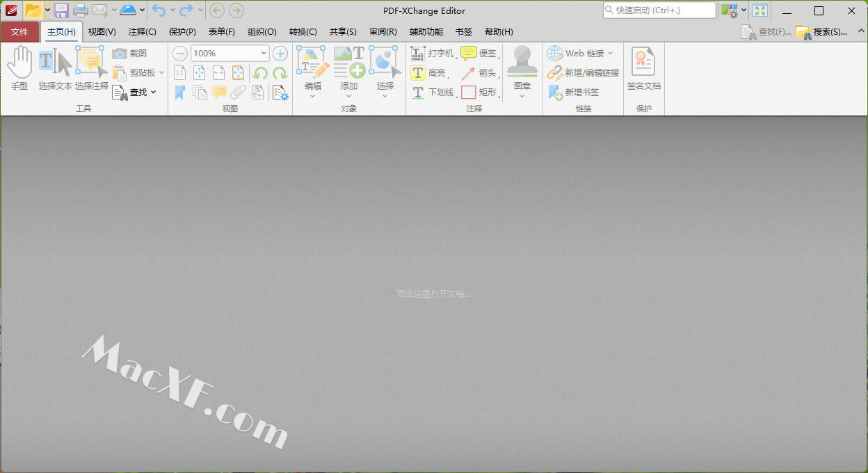This screenshot has height=473, width=868.
Task: Click 新增/编辑链接 link button
Action: click(x=583, y=73)
